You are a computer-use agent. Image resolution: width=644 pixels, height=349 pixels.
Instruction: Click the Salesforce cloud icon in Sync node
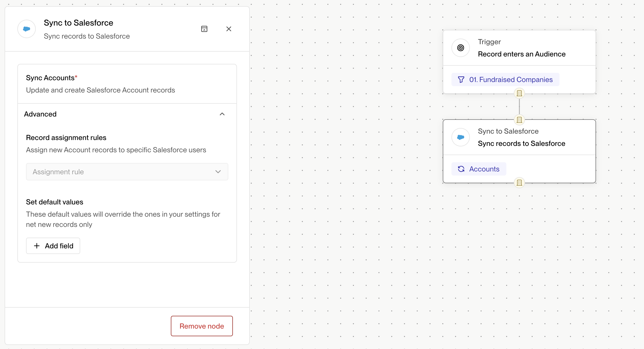tap(461, 137)
